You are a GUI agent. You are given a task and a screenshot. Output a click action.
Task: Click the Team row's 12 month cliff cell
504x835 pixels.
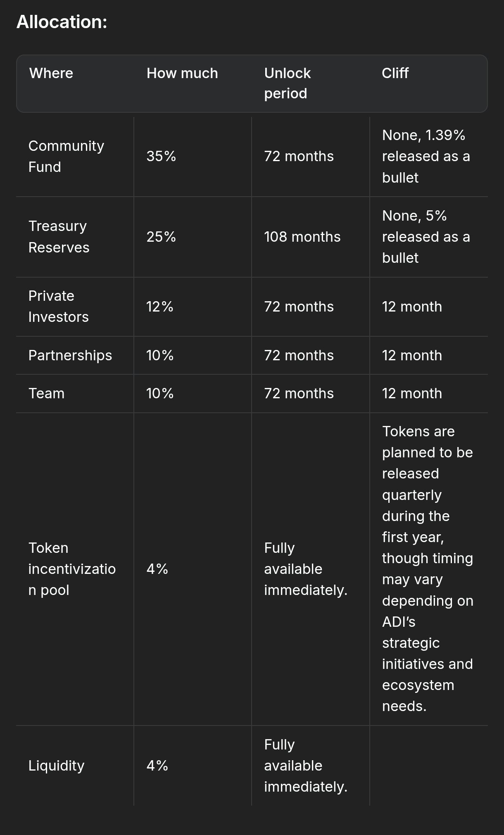pyautogui.click(x=412, y=393)
